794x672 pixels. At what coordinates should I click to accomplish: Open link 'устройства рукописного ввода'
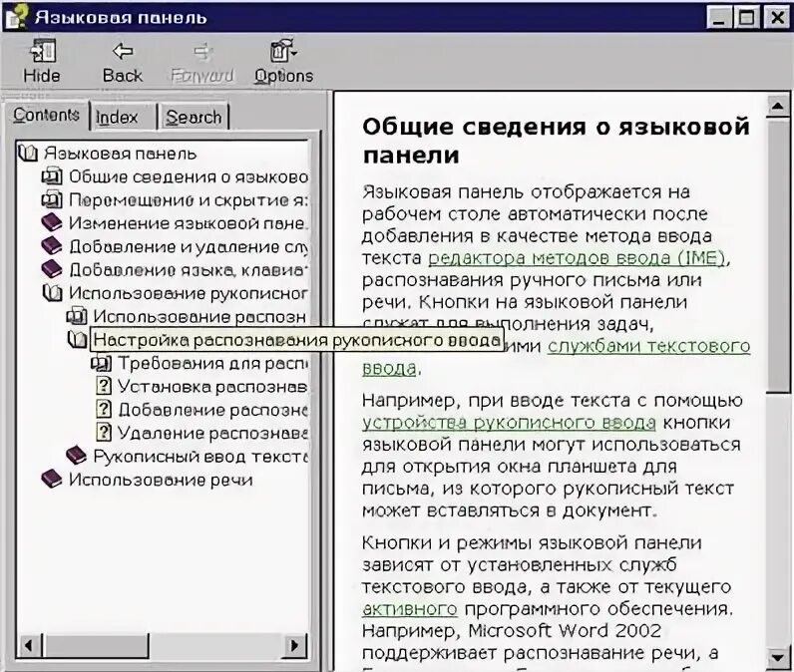(x=509, y=423)
